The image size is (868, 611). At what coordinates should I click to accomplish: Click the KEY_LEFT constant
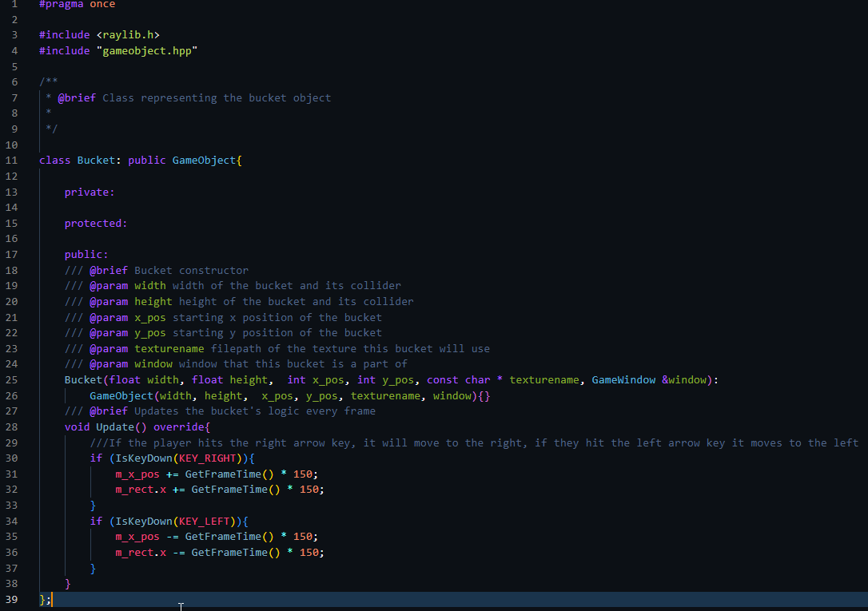pos(206,522)
